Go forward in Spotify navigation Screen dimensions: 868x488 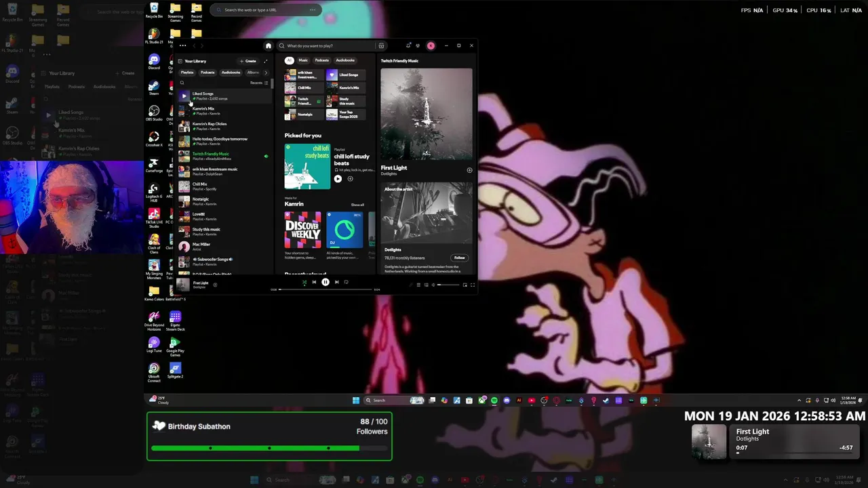203,45
